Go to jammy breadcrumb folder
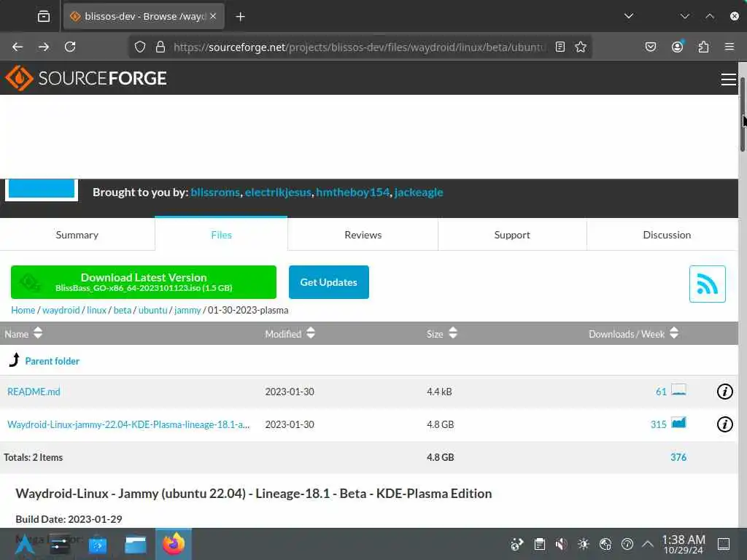 click(x=187, y=310)
